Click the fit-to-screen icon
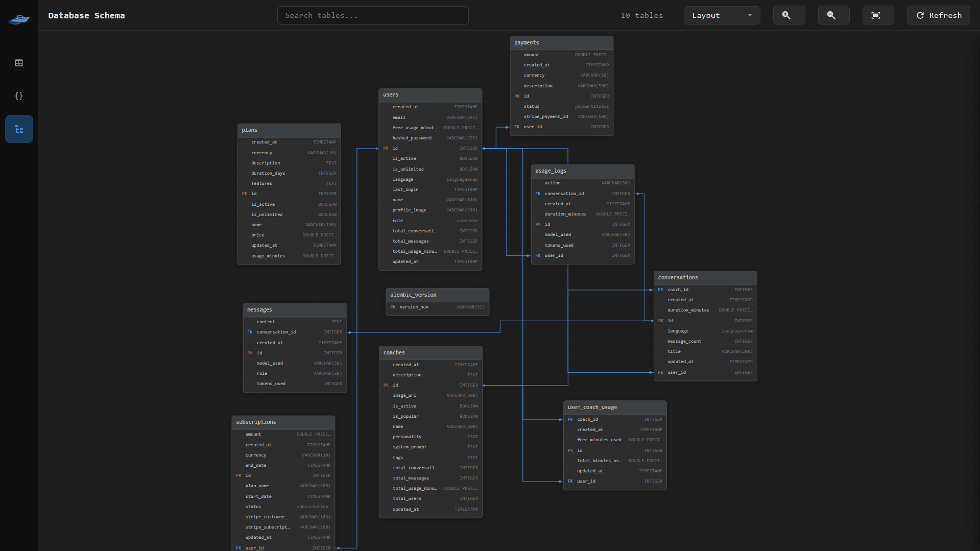980x551 pixels. tap(877, 15)
